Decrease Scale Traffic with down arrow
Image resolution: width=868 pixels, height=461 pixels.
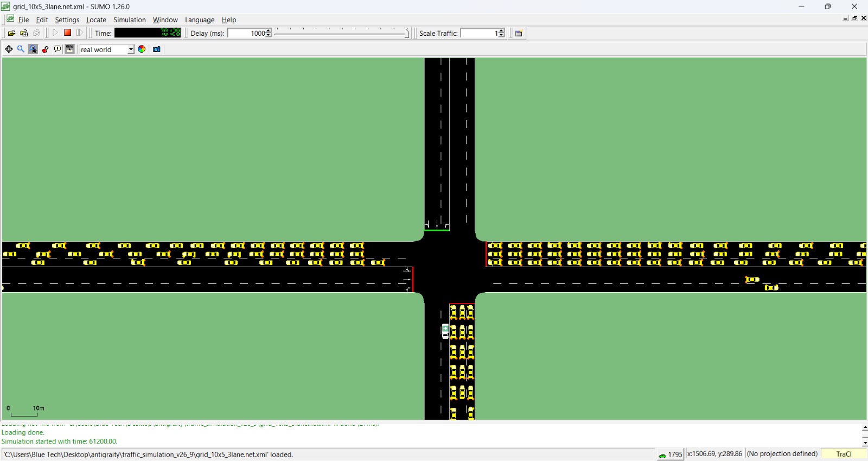pos(502,35)
